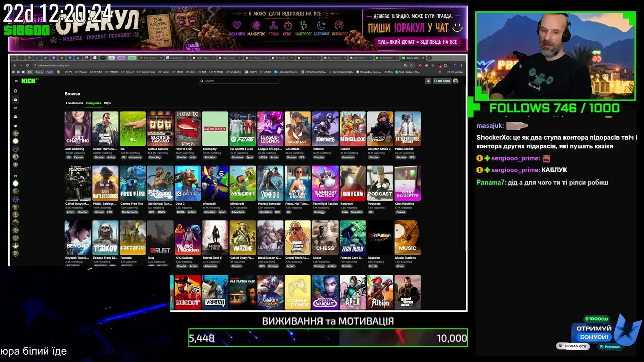Open the eFootball category
The height and width of the screenshot is (362, 644).
(215, 184)
